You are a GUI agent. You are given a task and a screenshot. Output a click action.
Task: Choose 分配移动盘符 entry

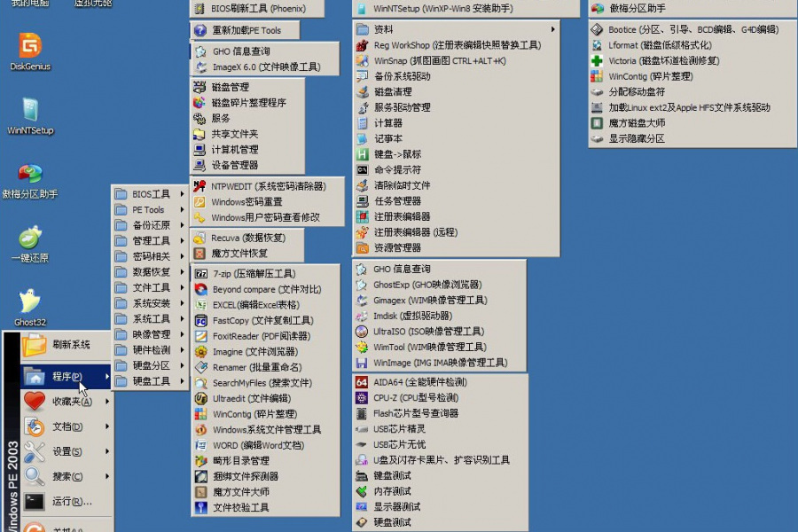point(692,91)
